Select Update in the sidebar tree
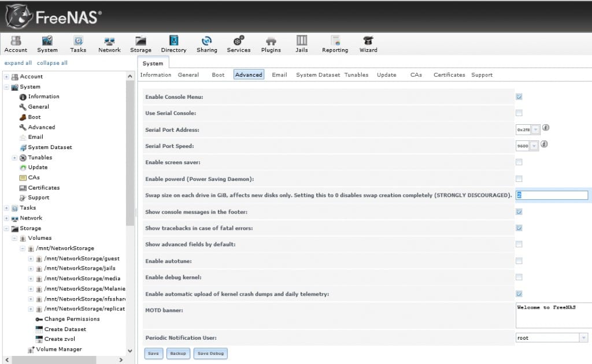592x364 pixels. [34, 167]
